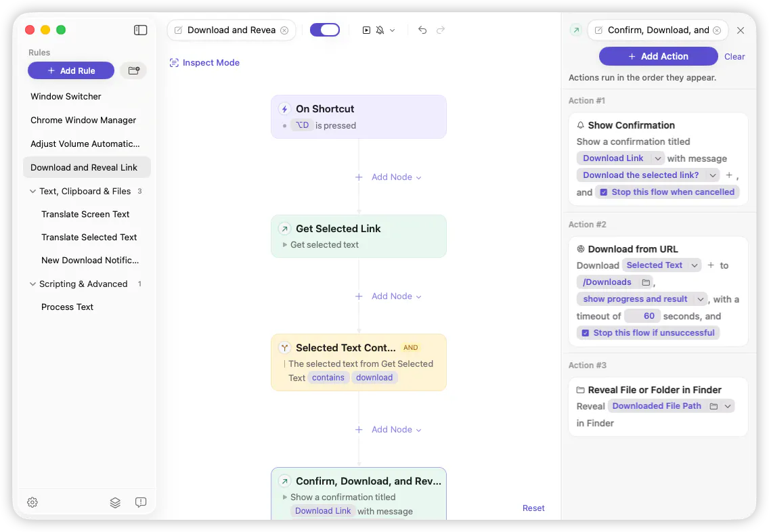This screenshot has width=769, height=532.
Task: Click the edit icon beside rule name
Action: pos(179,30)
